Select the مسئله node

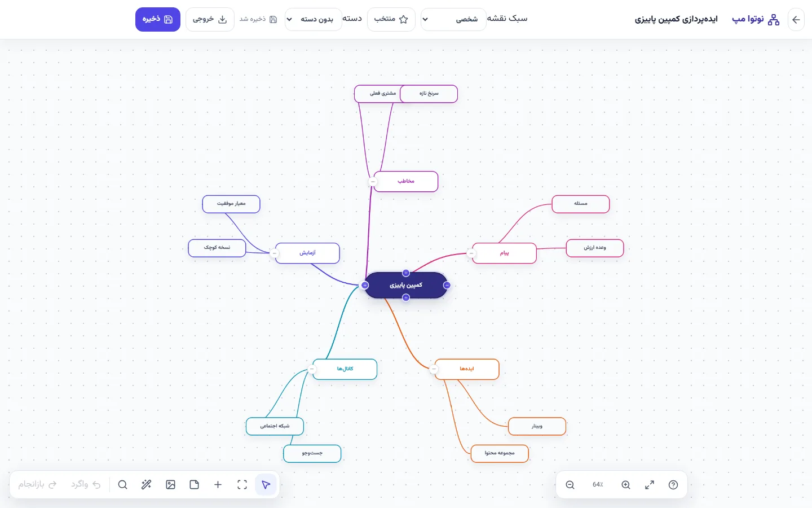(581, 204)
